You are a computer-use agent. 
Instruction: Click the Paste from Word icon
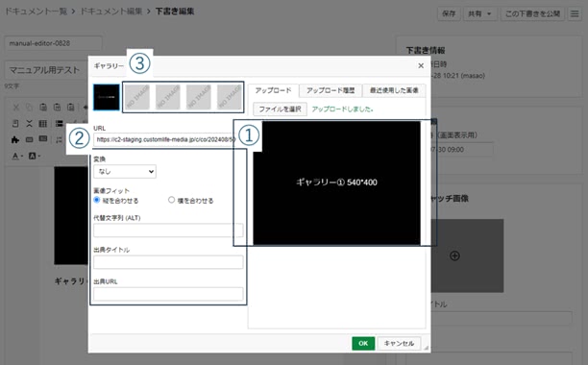(x=71, y=108)
